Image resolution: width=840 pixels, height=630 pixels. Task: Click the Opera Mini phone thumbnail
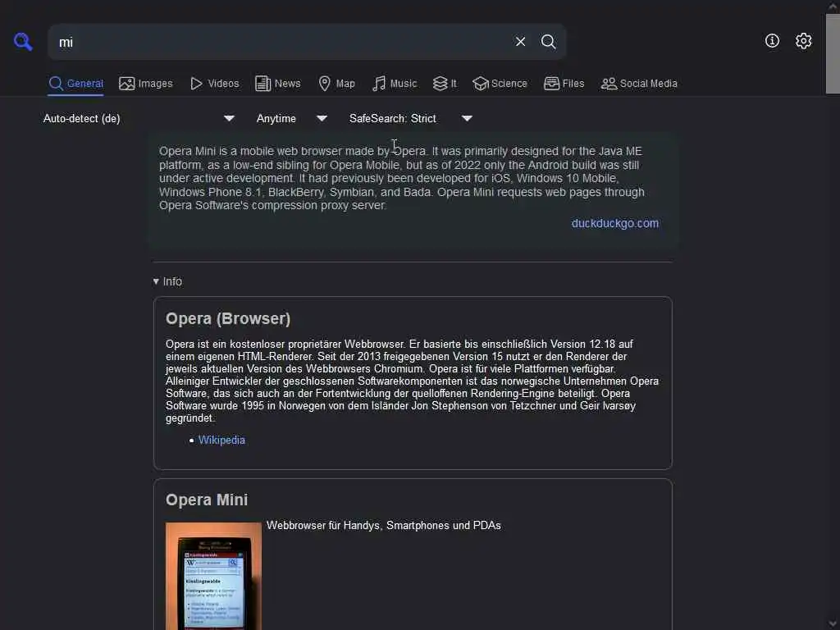pyautogui.click(x=213, y=576)
